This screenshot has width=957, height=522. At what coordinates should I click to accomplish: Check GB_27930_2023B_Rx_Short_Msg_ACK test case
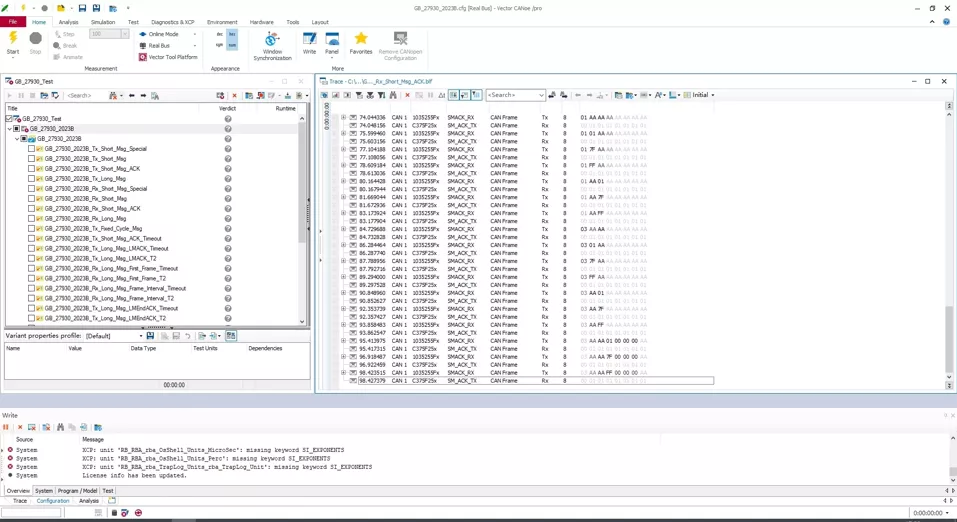click(x=31, y=208)
